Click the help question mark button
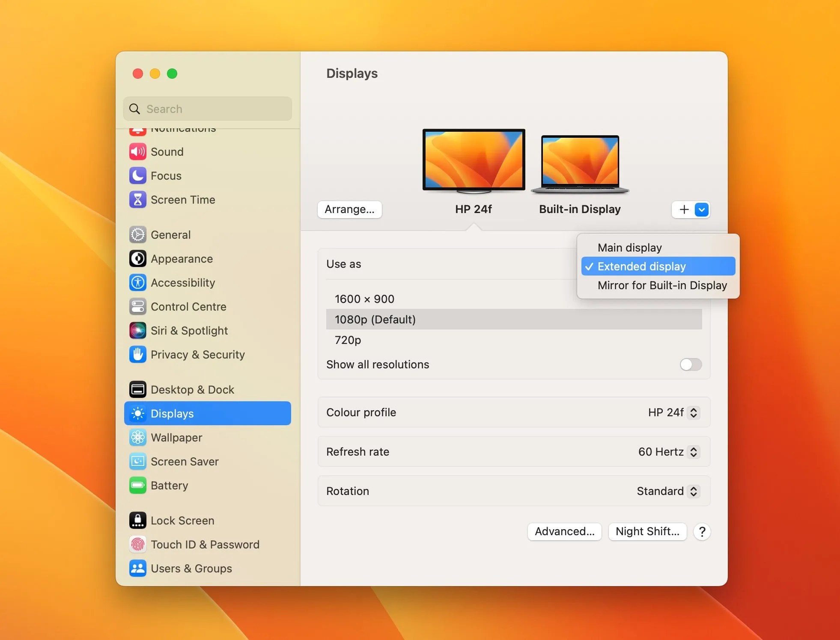The width and height of the screenshot is (840, 640). pos(702,532)
